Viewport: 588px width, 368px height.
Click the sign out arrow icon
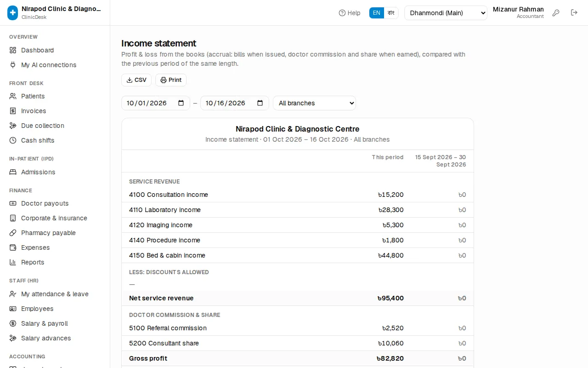click(574, 13)
